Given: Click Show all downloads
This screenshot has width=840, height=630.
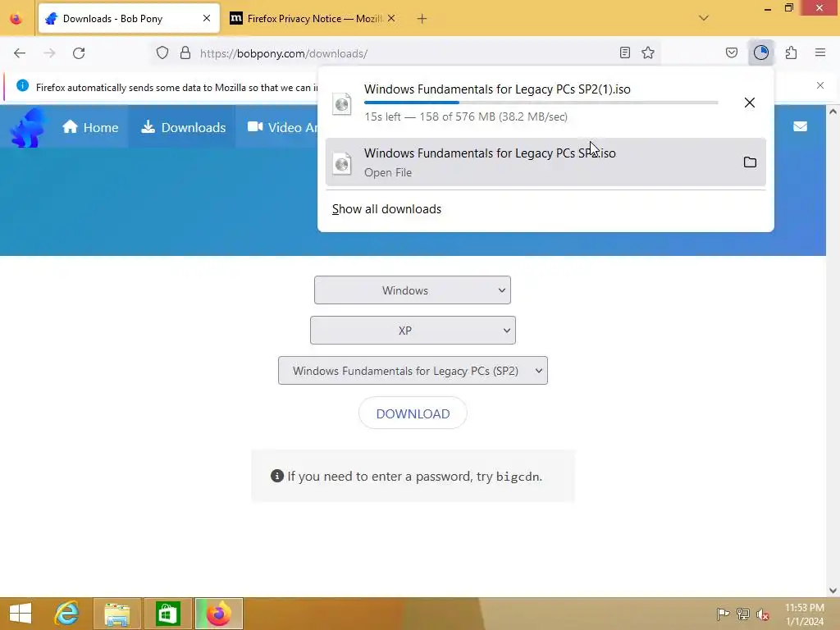Looking at the screenshot, I should click(x=386, y=209).
